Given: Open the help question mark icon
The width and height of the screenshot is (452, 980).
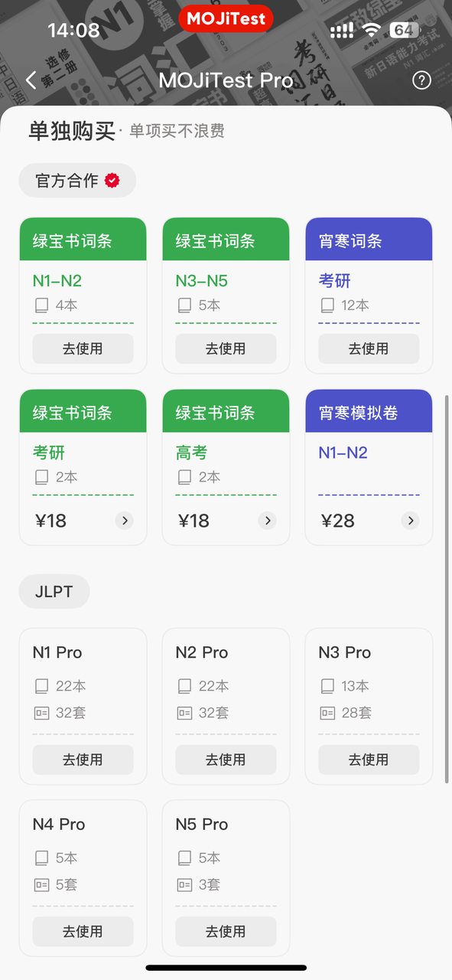Looking at the screenshot, I should (421, 80).
